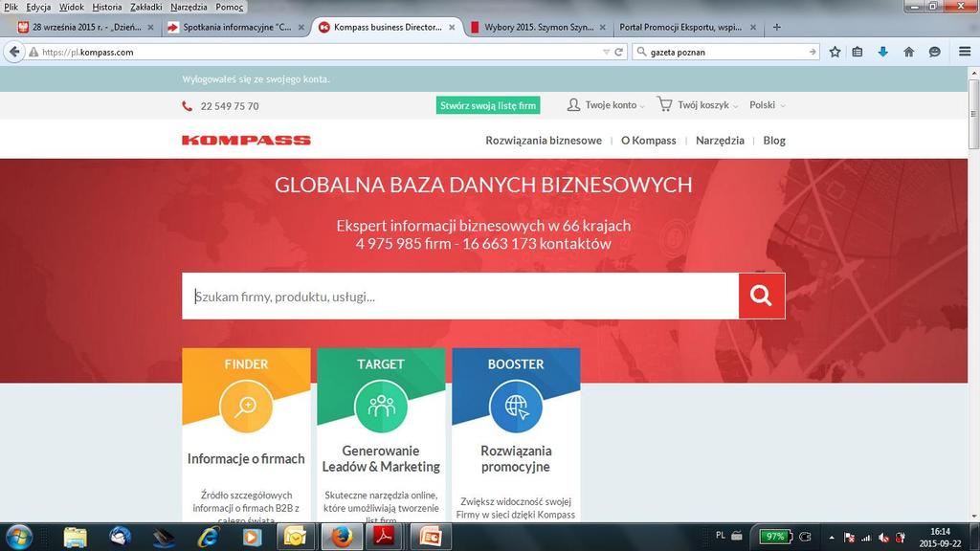Open the Edycja menu
Viewport: 980px width, 551px height.
38,7
